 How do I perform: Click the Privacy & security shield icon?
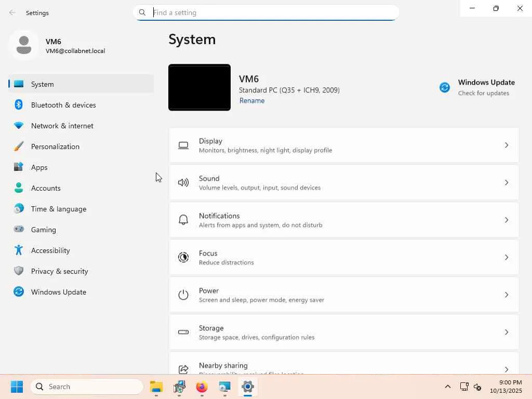pos(19,271)
